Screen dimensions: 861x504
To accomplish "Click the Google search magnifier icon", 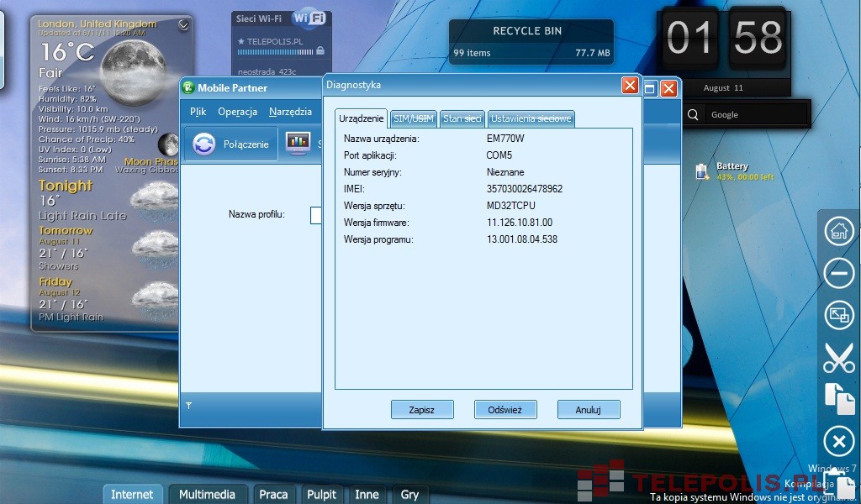I will tap(693, 114).
